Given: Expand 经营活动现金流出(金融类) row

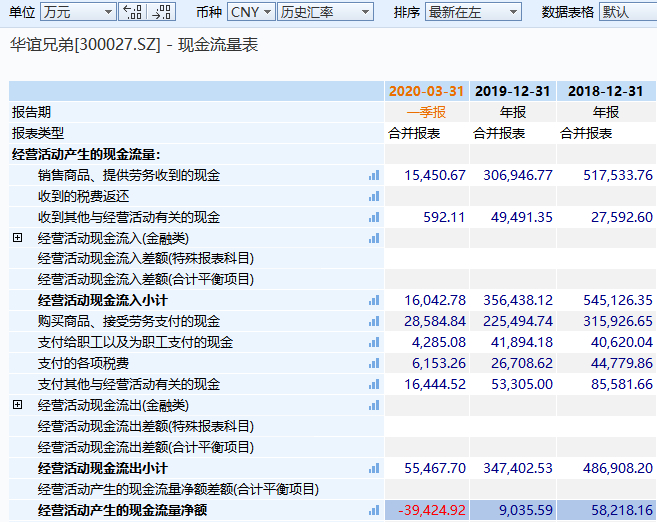Looking at the screenshot, I should point(17,405).
